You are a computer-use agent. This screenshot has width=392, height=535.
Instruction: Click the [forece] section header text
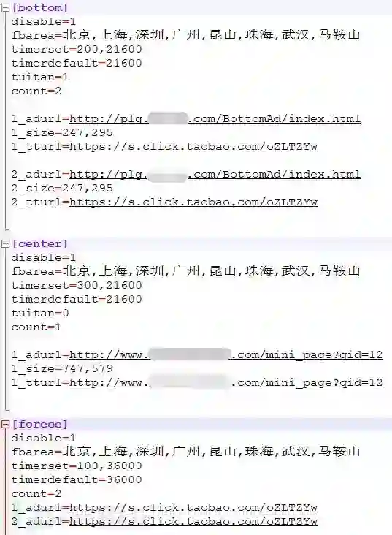click(40, 424)
